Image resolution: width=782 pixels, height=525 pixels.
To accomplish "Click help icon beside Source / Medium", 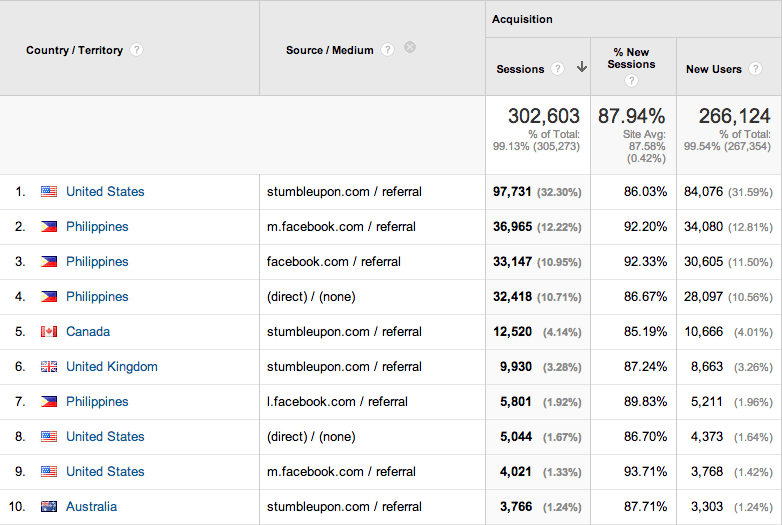I will pyautogui.click(x=387, y=50).
